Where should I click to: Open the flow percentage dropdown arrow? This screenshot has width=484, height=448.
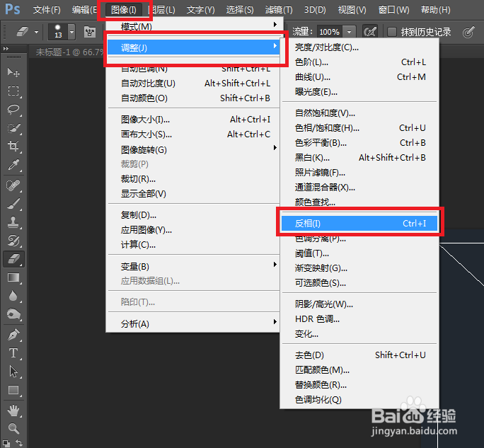click(349, 31)
